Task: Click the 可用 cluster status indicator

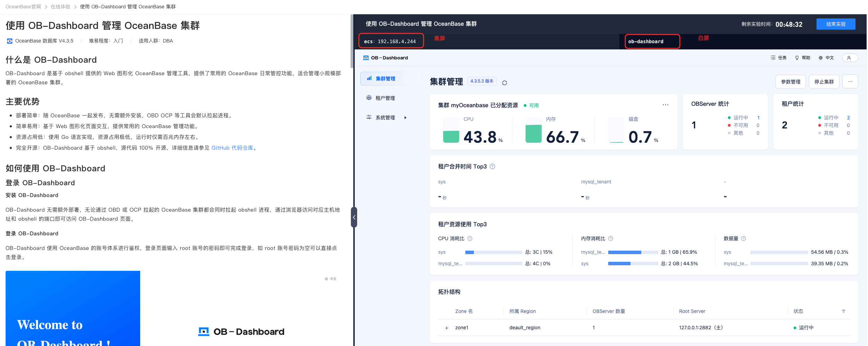Action: click(x=531, y=105)
